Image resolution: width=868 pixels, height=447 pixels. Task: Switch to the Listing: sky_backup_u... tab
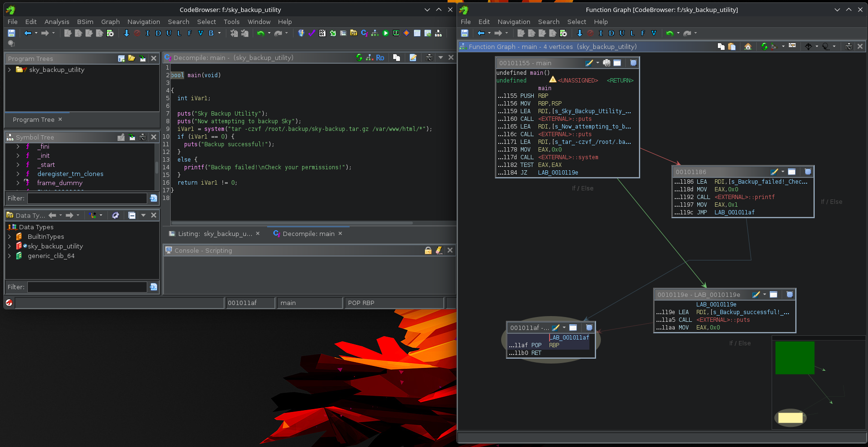214,234
